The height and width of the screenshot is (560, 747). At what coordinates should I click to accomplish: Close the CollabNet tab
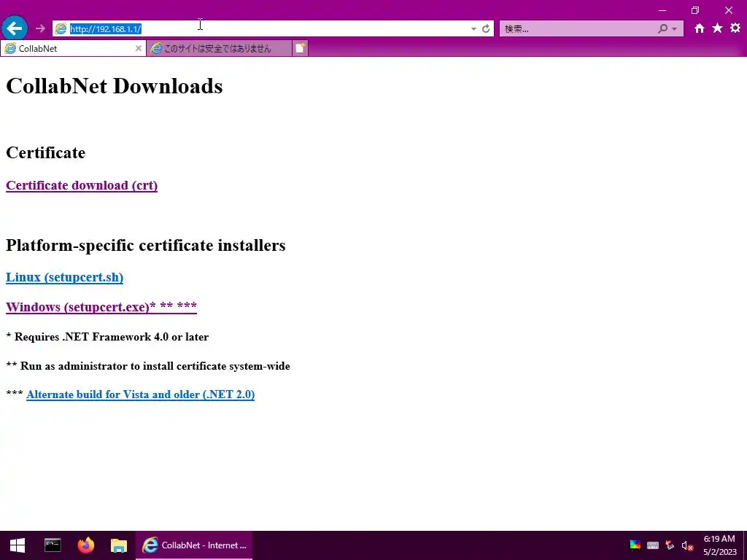138,48
